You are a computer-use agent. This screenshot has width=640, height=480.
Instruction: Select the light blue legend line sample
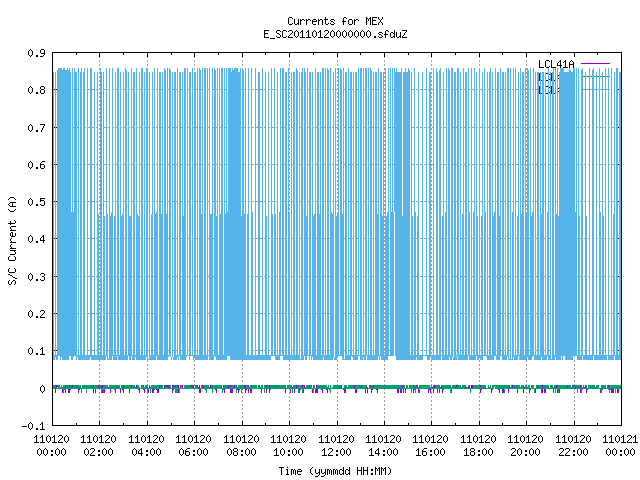click(595, 89)
